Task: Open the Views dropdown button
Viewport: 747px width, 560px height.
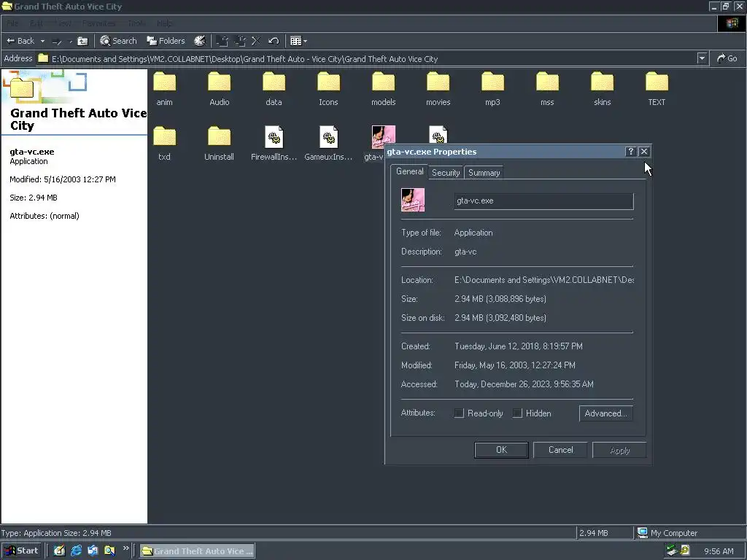Action: click(298, 41)
